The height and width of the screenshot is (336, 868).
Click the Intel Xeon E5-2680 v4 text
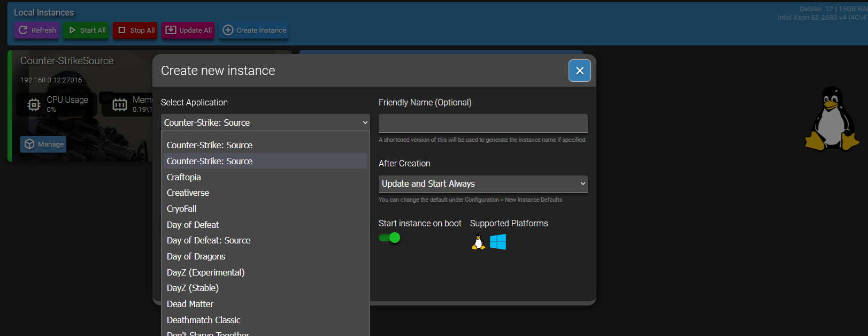[x=823, y=18]
